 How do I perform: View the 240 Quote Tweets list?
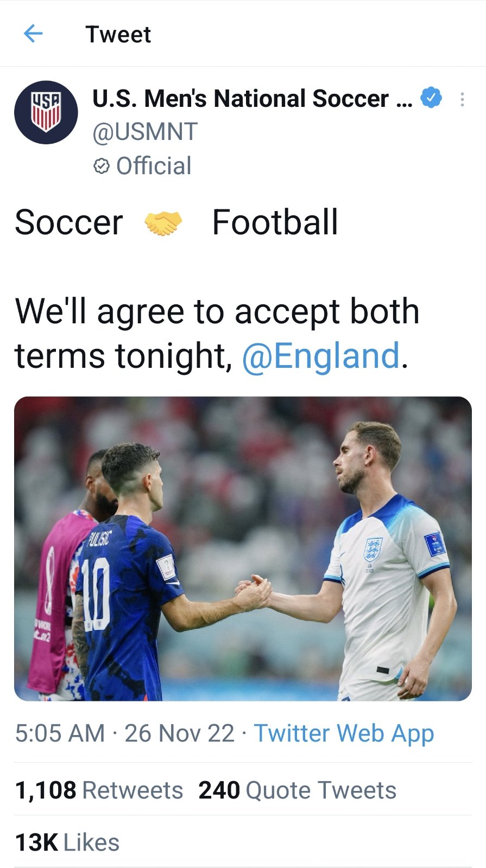[x=297, y=790]
